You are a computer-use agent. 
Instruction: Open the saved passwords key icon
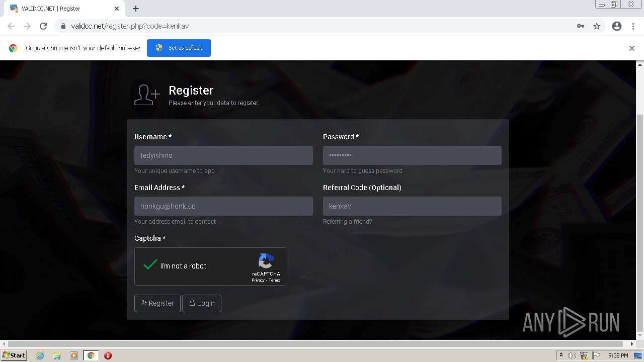[581, 26]
